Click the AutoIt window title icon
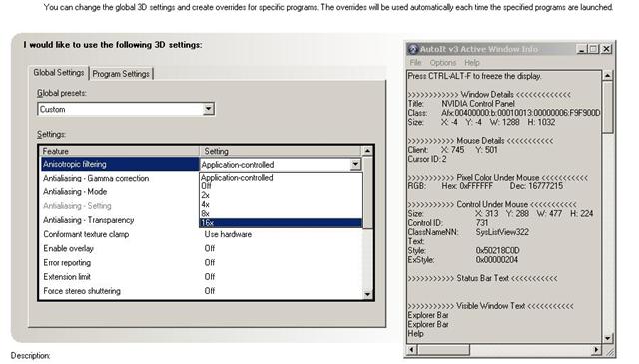Image resolution: width=639 pixels, height=364 pixels. coord(413,49)
